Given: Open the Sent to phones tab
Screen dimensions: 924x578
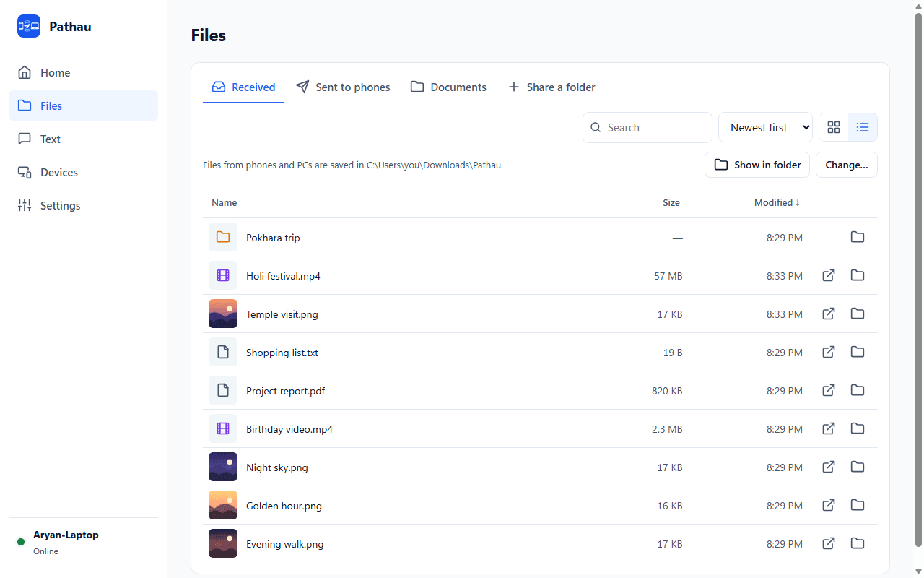Looking at the screenshot, I should pos(343,87).
